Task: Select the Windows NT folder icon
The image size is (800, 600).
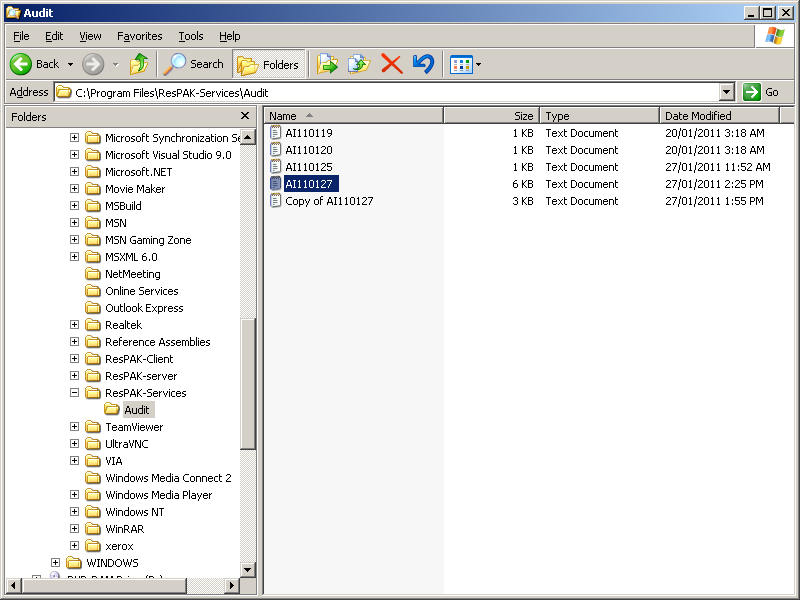Action: click(93, 512)
